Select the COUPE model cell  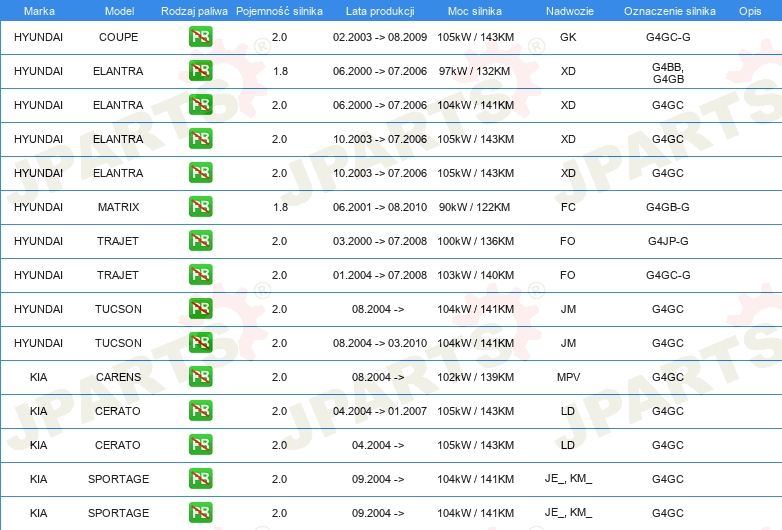pos(119,37)
